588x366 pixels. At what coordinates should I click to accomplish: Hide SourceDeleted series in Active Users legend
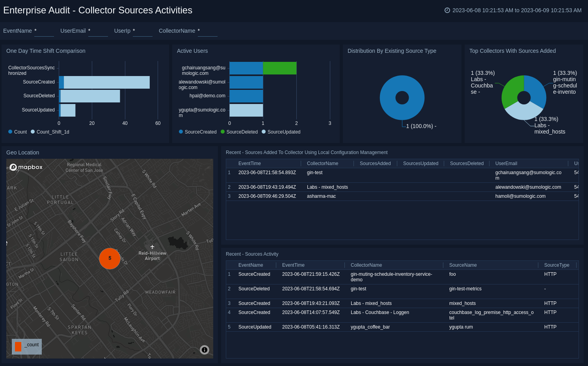(223, 132)
